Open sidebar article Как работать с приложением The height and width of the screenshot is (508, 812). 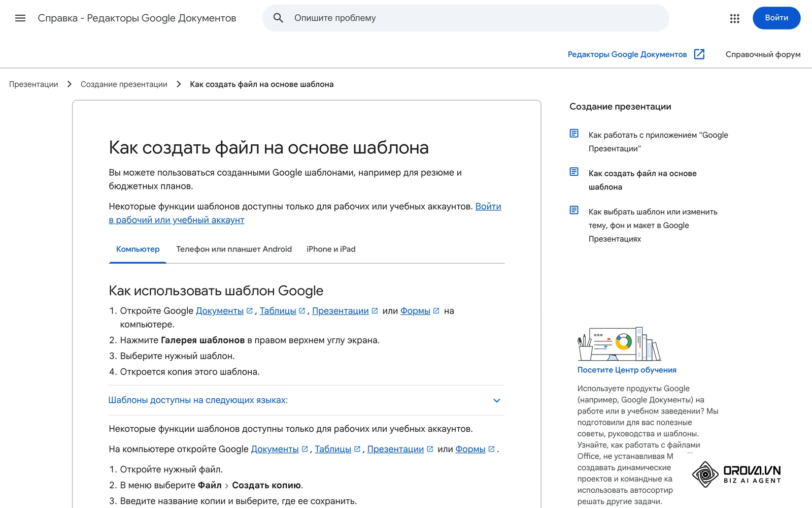coord(658,142)
